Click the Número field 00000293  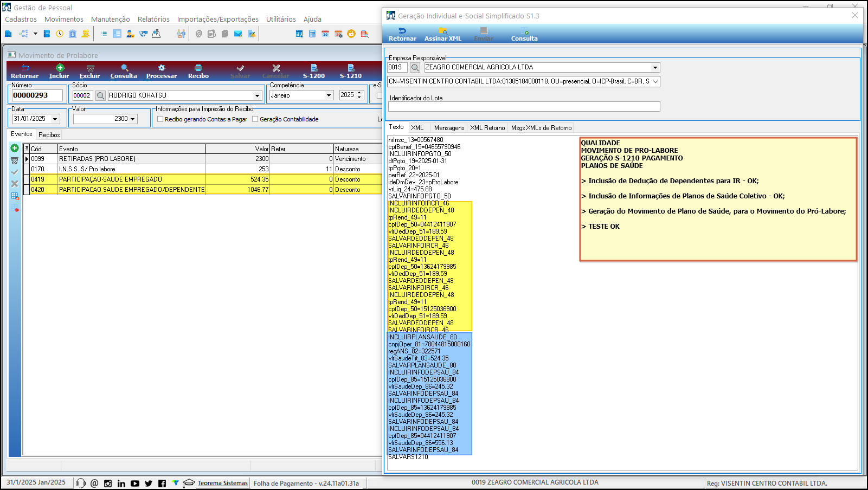pyautogui.click(x=37, y=95)
